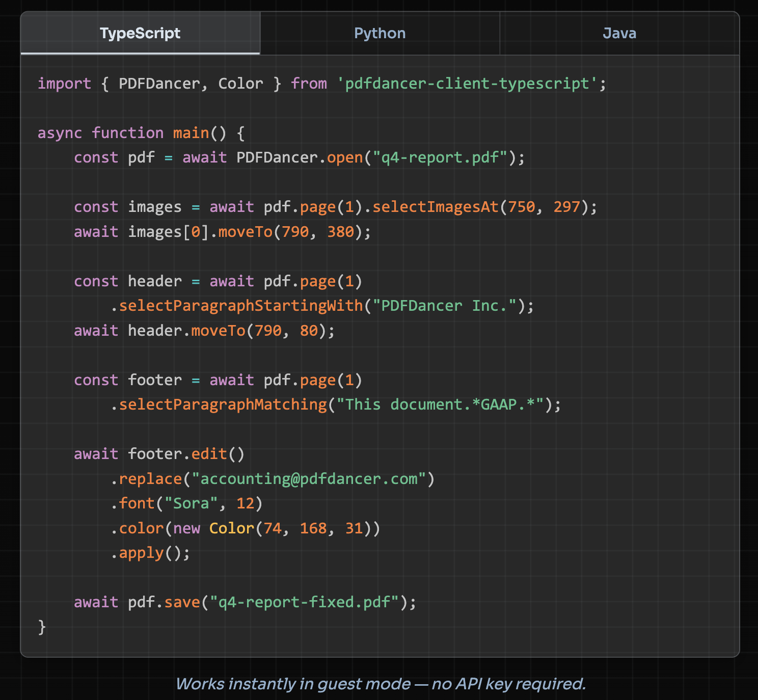Viewport: 758px width, 700px height.
Task: Click the selectParagraphStartingWith method name
Action: 241,306
